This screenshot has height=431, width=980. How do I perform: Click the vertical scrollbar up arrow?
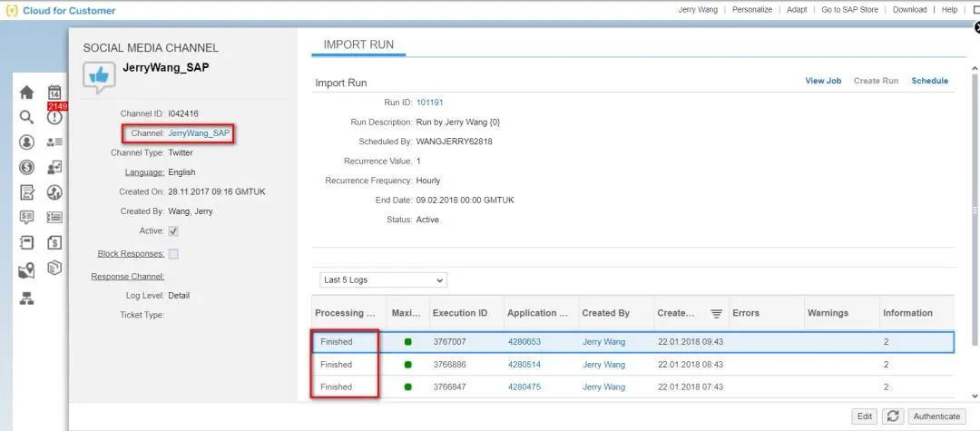coord(974,67)
